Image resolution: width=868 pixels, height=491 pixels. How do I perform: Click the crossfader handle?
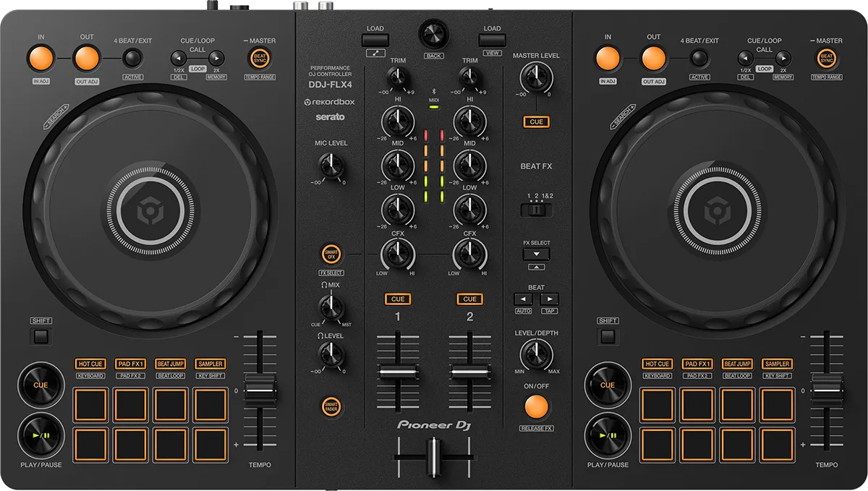[x=434, y=457]
